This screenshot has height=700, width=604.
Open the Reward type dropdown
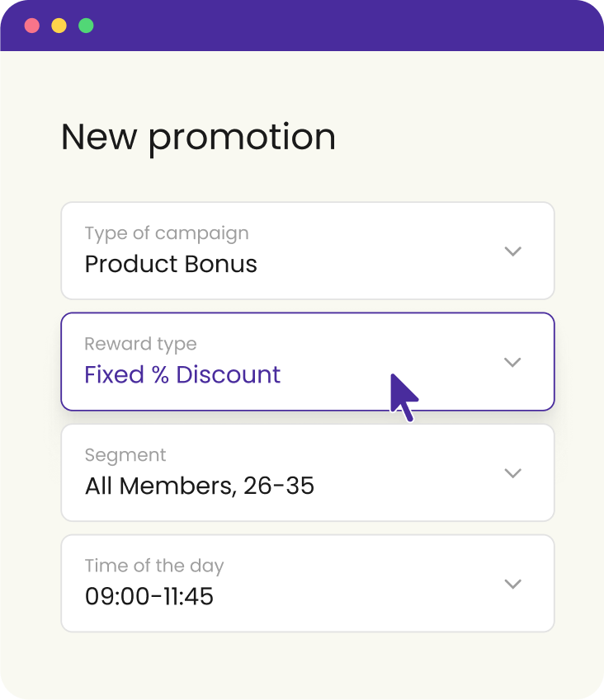pyautogui.click(x=512, y=362)
